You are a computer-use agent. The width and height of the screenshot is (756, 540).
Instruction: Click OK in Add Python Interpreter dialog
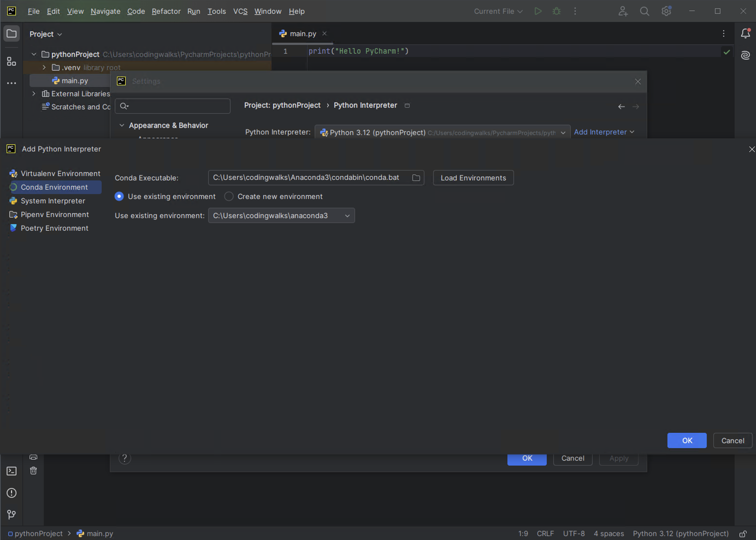click(687, 441)
